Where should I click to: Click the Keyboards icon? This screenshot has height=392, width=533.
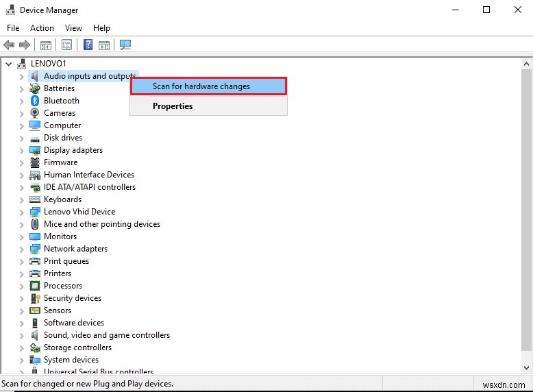click(x=35, y=199)
